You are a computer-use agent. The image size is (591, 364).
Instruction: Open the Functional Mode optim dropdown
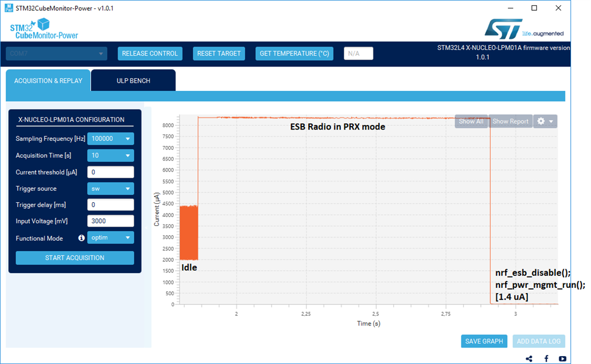[x=110, y=237]
